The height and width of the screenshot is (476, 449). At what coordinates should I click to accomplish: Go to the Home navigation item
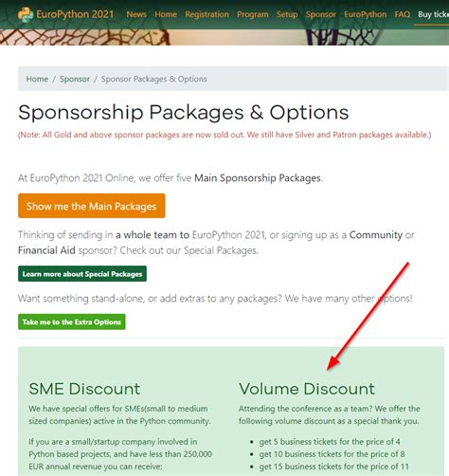166,14
